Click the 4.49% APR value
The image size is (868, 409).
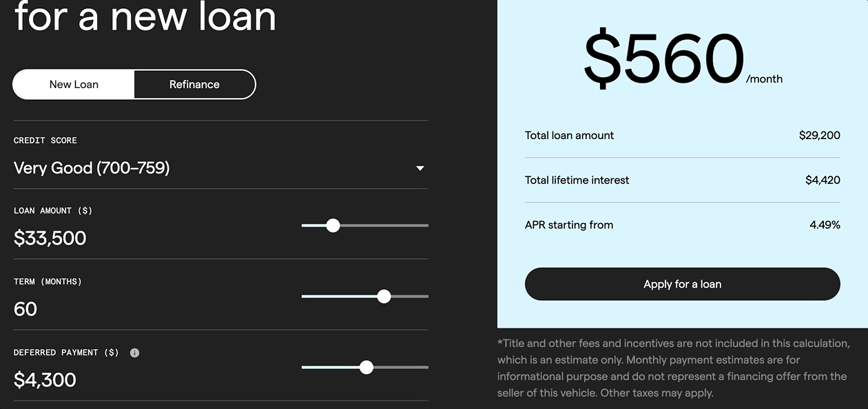[825, 225]
